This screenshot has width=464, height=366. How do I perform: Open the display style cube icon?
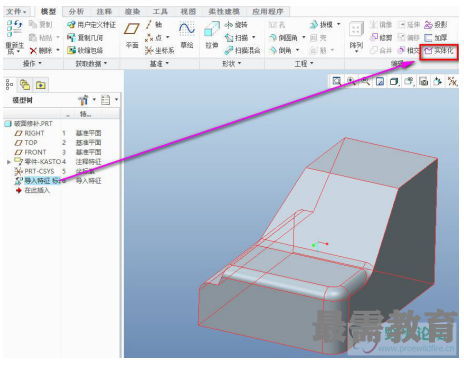pyautogui.click(x=394, y=81)
